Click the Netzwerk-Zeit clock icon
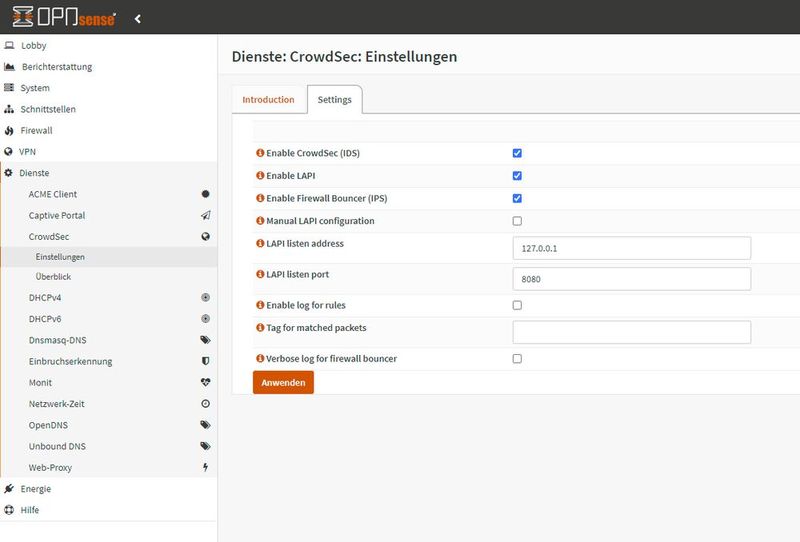Image resolution: width=800 pixels, height=542 pixels. coord(205,404)
